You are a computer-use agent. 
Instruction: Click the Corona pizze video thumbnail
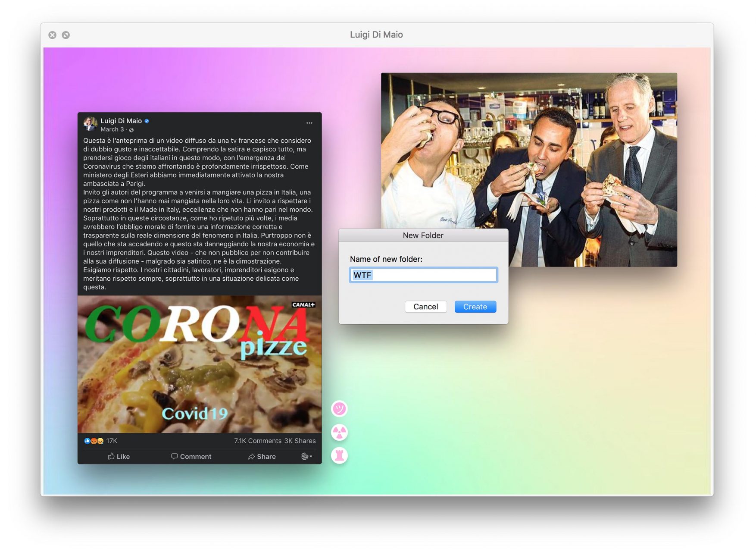coord(199,364)
